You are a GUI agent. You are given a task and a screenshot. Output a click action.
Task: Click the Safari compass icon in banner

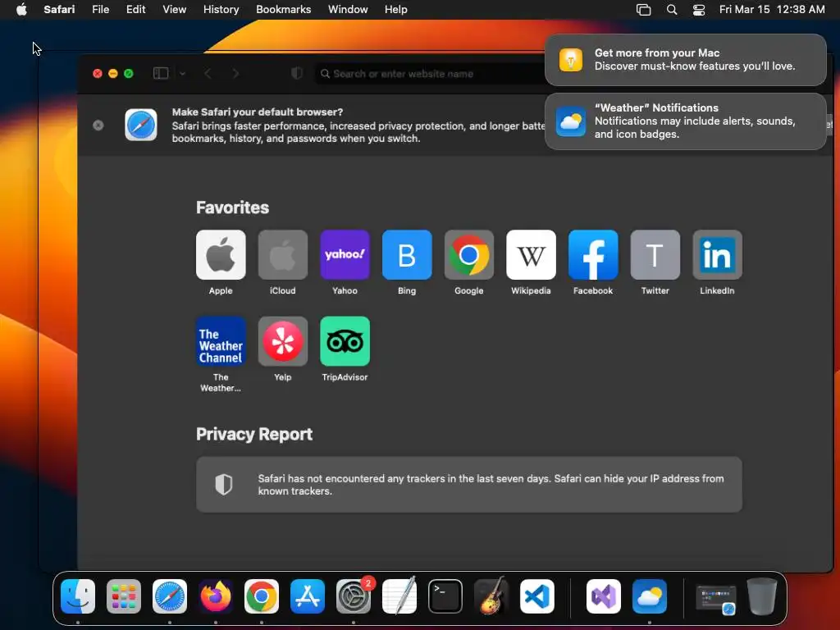141,125
